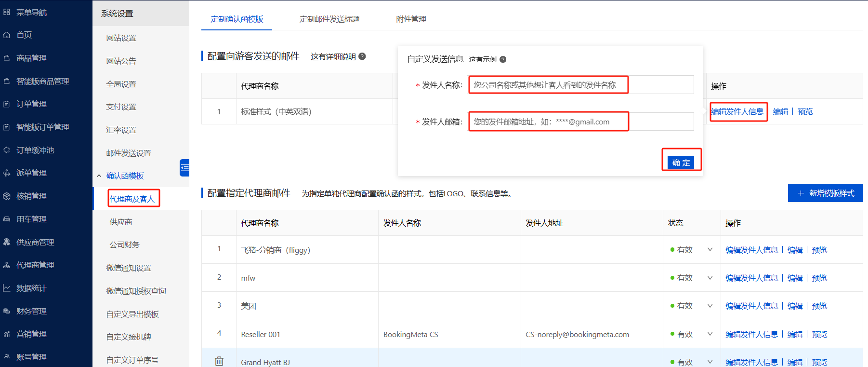
Task: Click the 核销管理 icon
Action: pos(7,196)
